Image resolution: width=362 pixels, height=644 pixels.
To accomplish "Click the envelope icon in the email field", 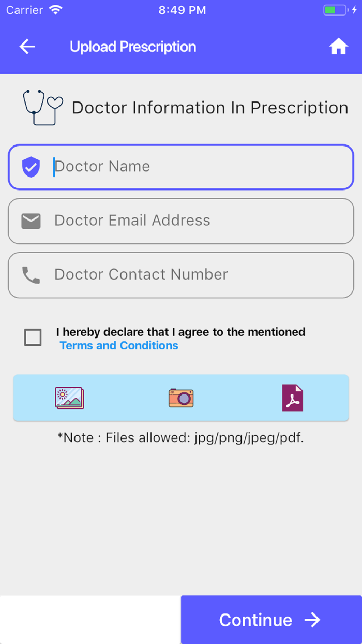I will pyautogui.click(x=31, y=221).
